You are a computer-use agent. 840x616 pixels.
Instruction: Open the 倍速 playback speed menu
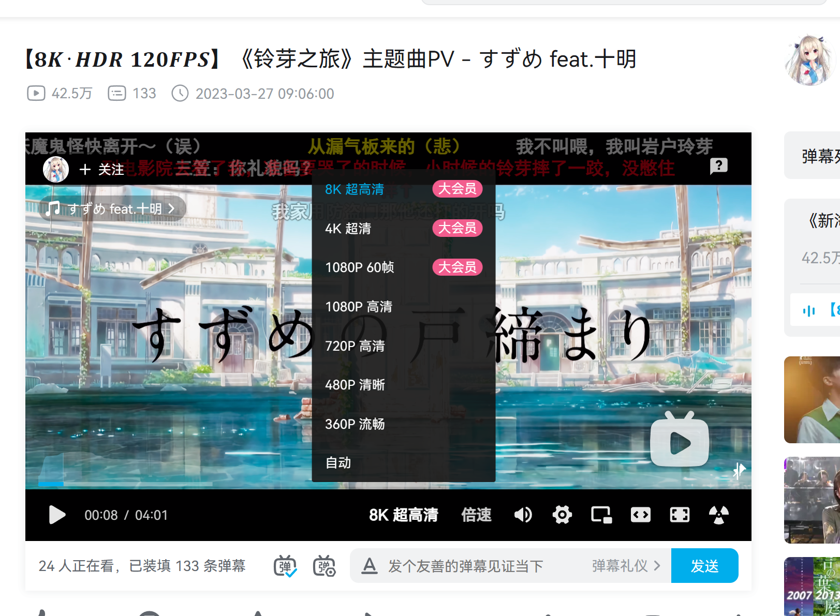click(476, 515)
